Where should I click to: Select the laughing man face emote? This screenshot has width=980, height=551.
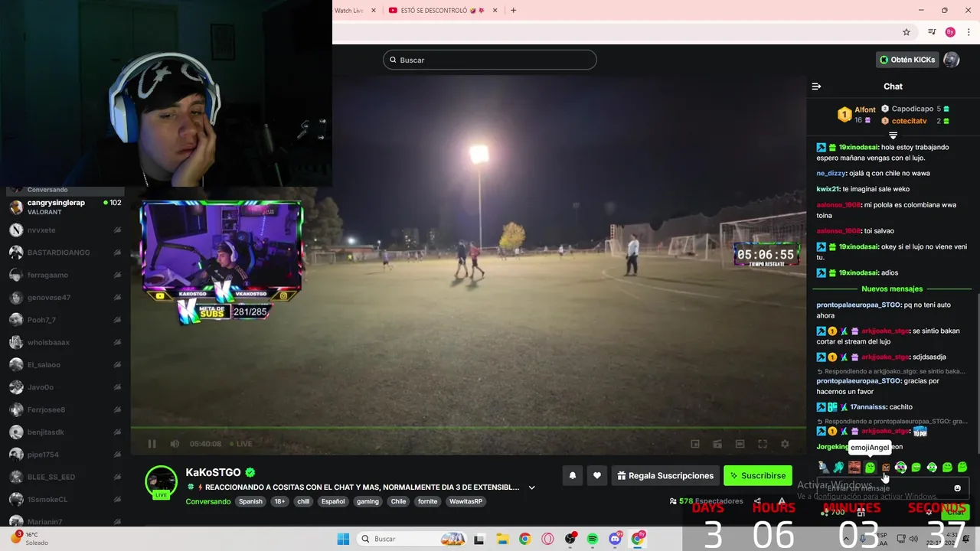(854, 467)
